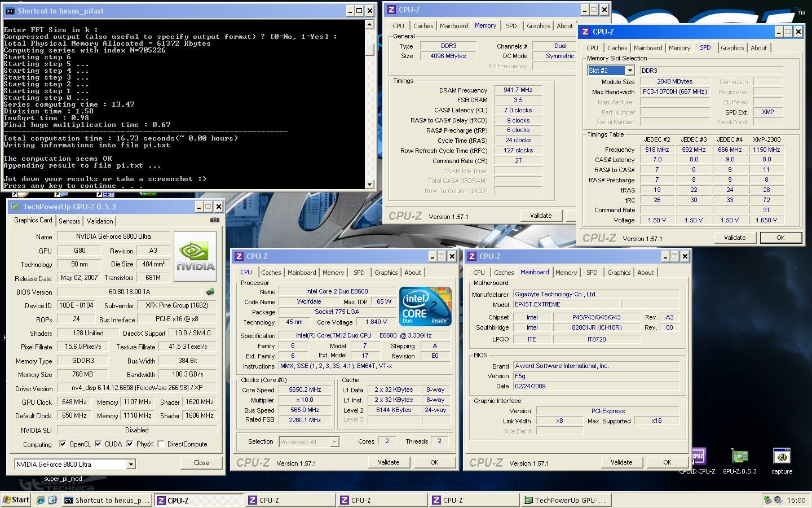Screen dimensions: 812x508
Task: Open the GPU-Z.0.5.3 desktop icon
Action: (x=739, y=461)
